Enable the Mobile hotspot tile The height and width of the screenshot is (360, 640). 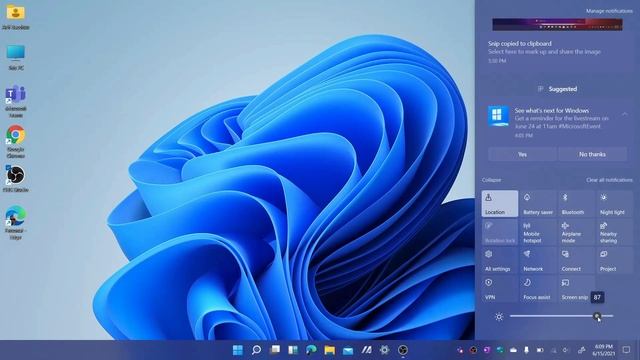pyautogui.click(x=538, y=232)
